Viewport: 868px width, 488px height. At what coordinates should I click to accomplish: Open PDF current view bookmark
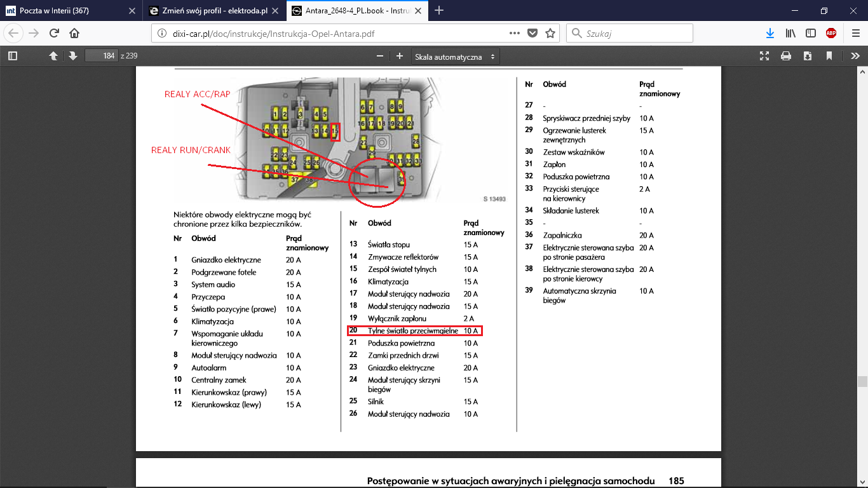829,56
